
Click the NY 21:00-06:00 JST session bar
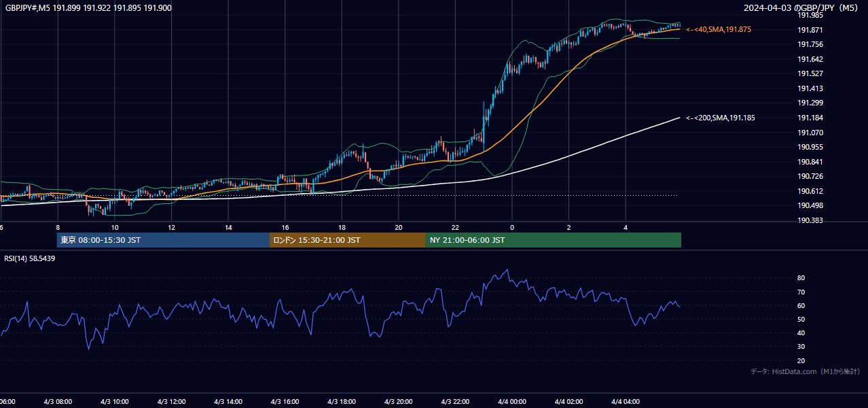(x=554, y=240)
